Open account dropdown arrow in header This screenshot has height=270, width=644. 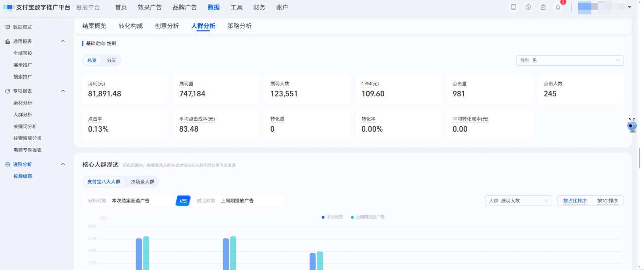point(630,7)
